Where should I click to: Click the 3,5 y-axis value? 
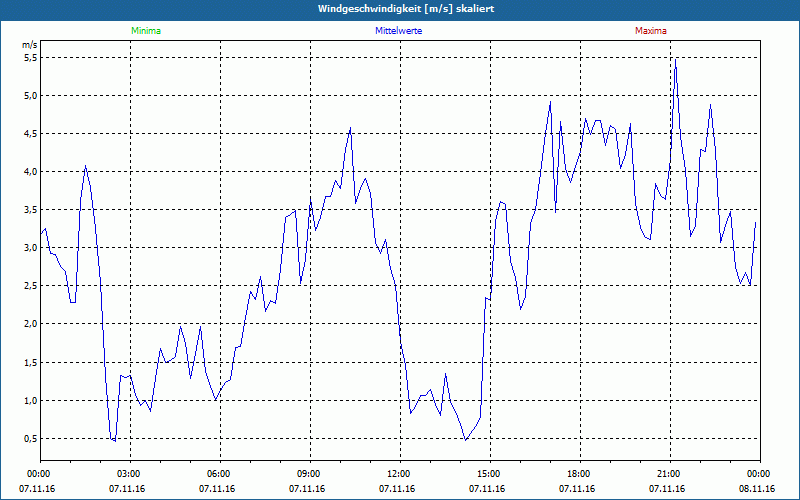[x=31, y=210]
